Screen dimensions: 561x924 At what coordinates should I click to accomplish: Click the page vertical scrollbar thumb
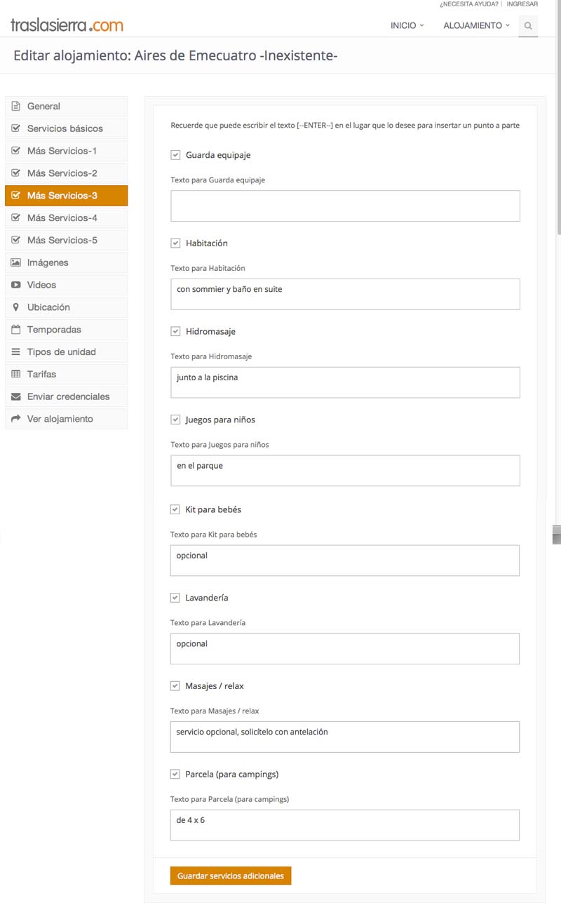[x=557, y=119]
